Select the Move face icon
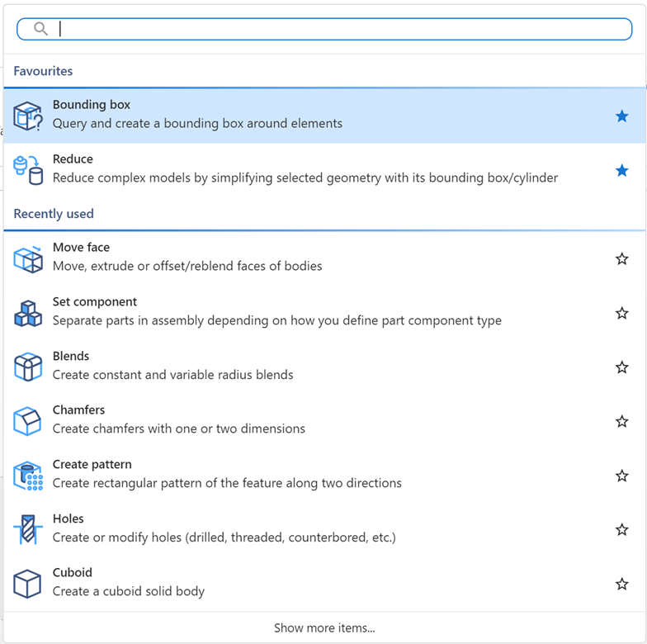This screenshot has width=647, height=644. [x=28, y=259]
